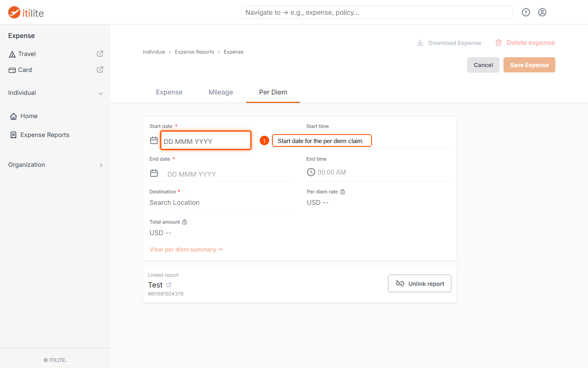Click the Unlink report button
The width and height of the screenshot is (588, 368).
(x=420, y=284)
